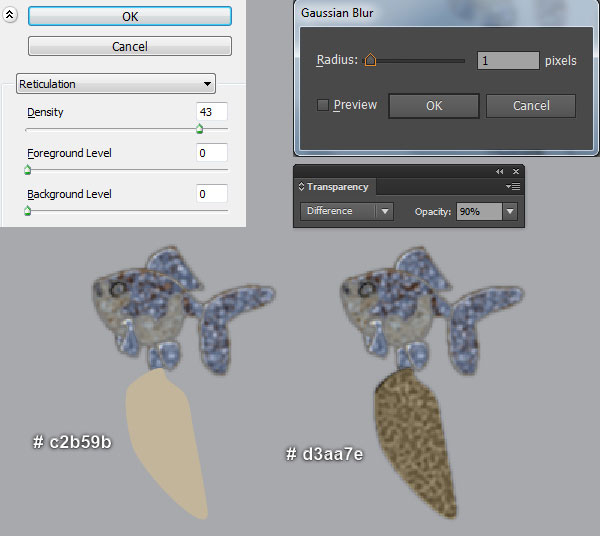Click the 'Background Level' label
The height and width of the screenshot is (536, 600).
[69, 194]
